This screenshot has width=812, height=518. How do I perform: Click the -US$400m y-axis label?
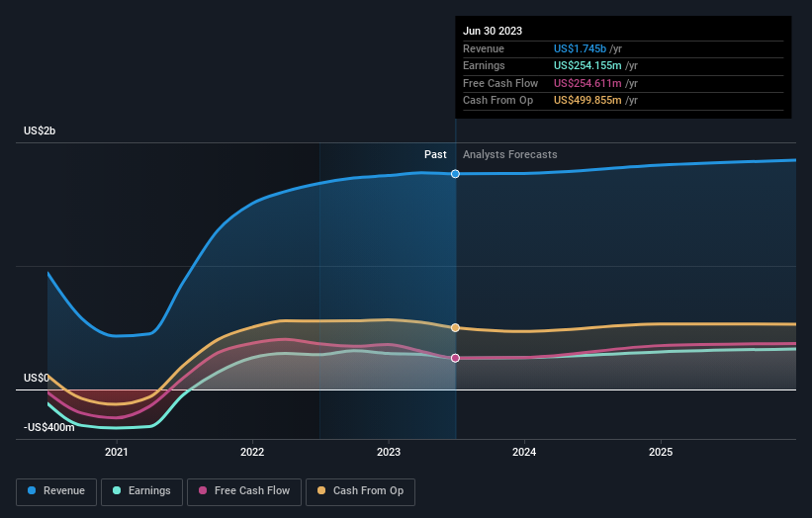[49, 427]
